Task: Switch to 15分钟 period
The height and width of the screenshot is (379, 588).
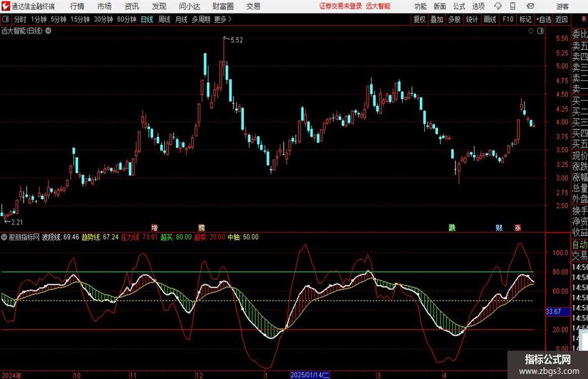Action: (x=80, y=19)
